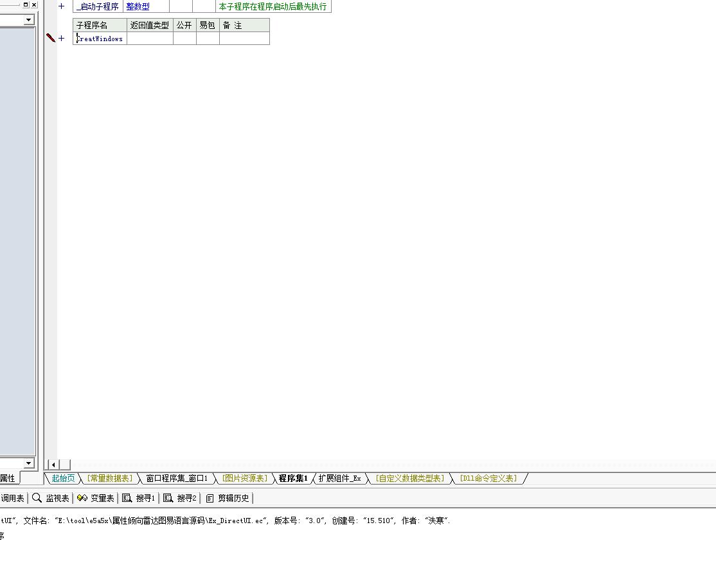Switch to the 起始页 tab
This screenshot has height=588, width=716.
(63, 478)
